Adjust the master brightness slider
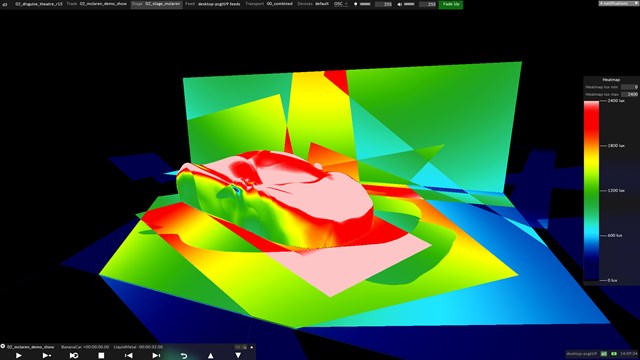The image size is (640, 360). pyautogui.click(x=365, y=4)
